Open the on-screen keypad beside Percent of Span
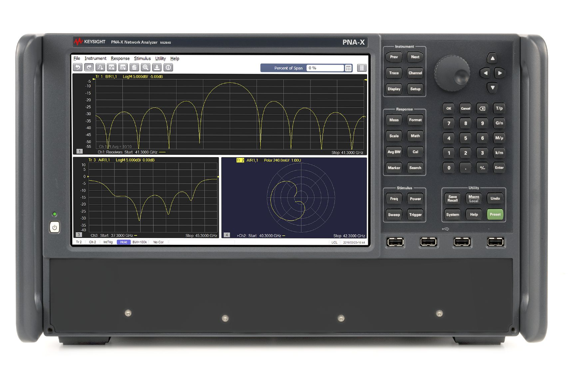 (x=348, y=68)
